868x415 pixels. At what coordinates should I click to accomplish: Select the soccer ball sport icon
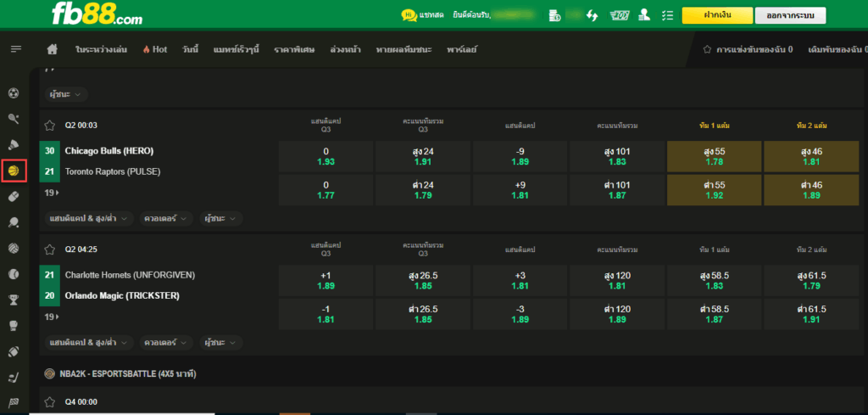click(14, 93)
